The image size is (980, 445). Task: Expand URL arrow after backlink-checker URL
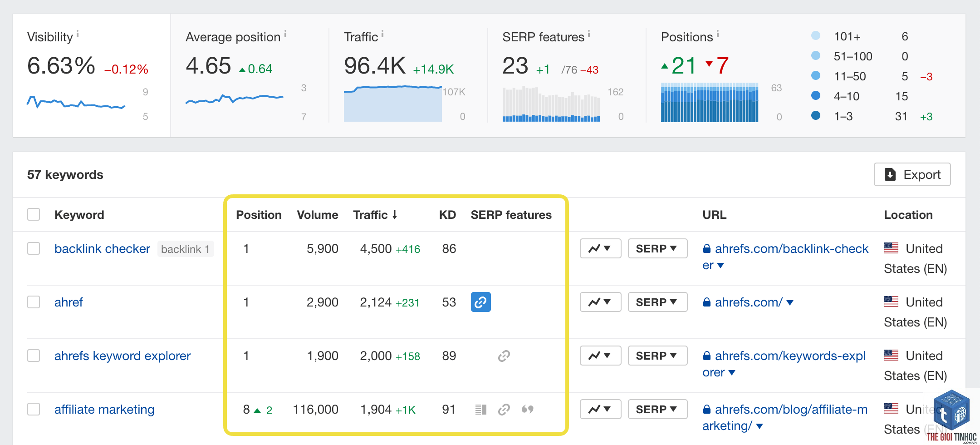720,266
